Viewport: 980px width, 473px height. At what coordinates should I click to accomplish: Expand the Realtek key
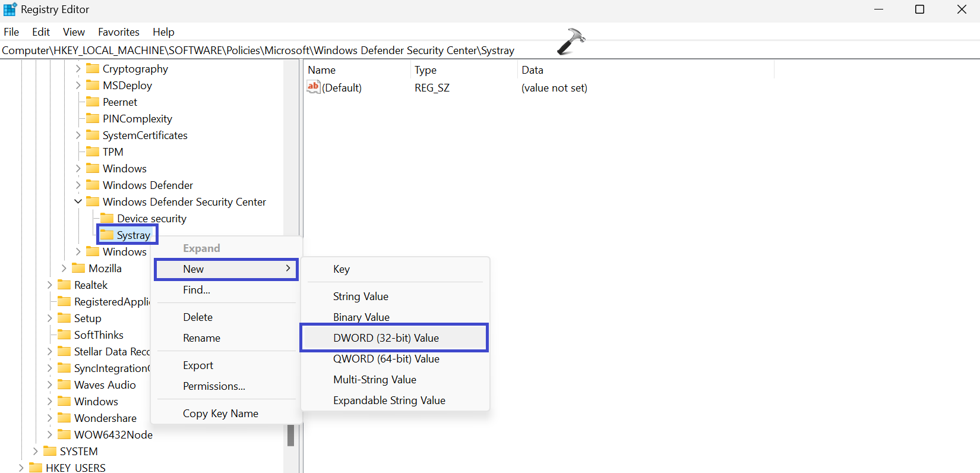(x=49, y=285)
